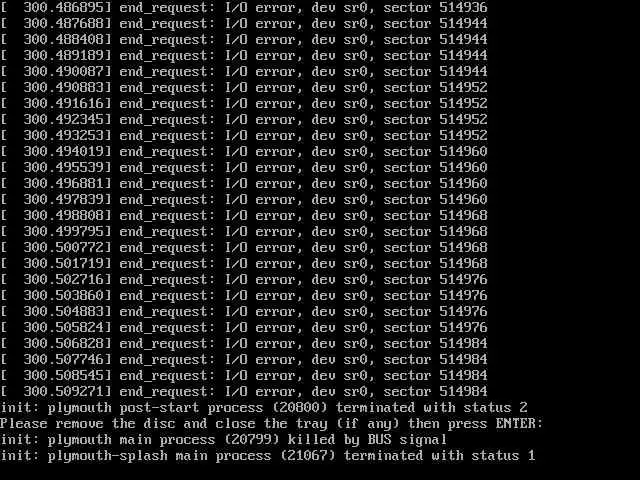Select the plymouth-splash terminated with status 1 line

coord(267,456)
